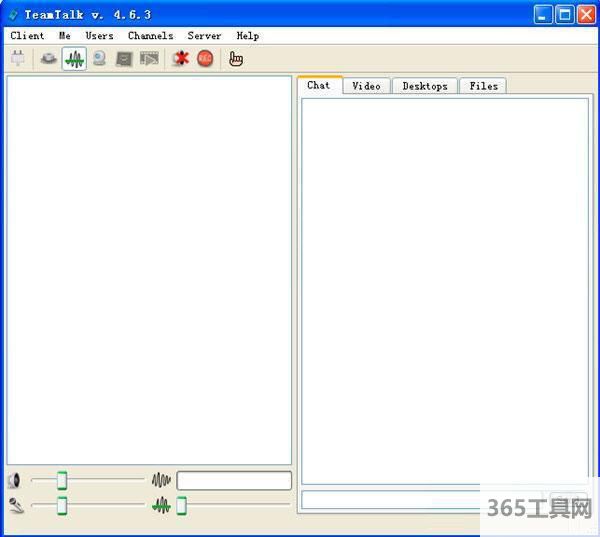Screen dimensions: 600x537
Task: Expand the Users menu
Action: pos(99,36)
